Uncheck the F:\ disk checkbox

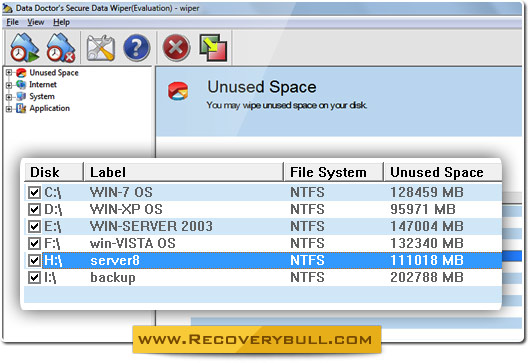click(x=34, y=243)
